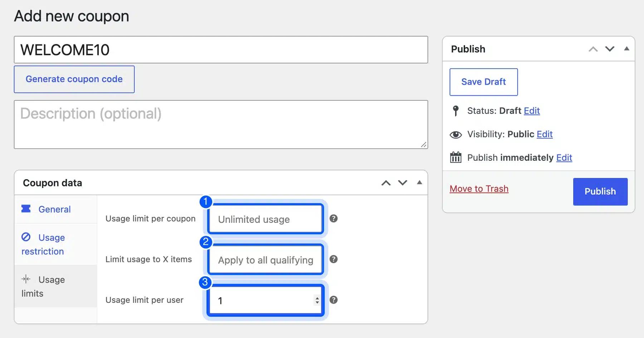Open the Usage restriction tab
The height and width of the screenshot is (338, 644).
(x=56, y=244)
